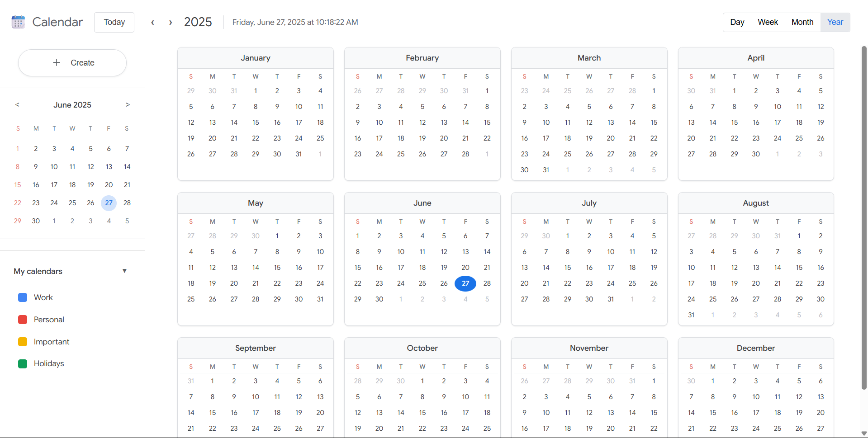This screenshot has width=868, height=438.
Task: Select March 31 in year grid
Action: coord(546,170)
